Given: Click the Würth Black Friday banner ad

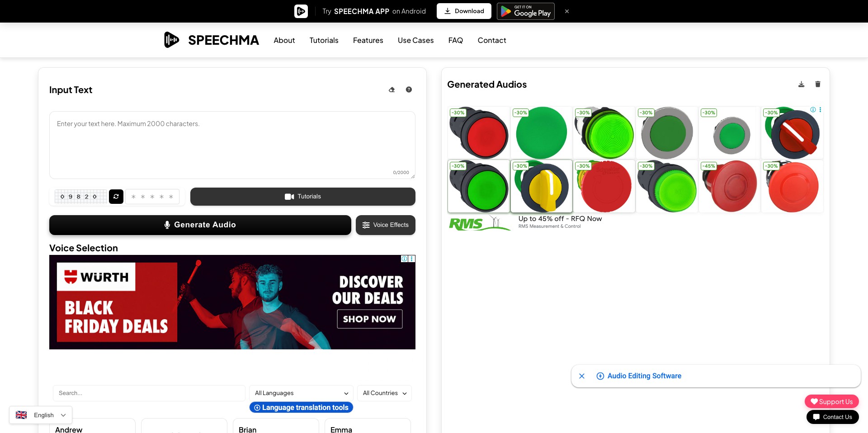Looking at the screenshot, I should (232, 302).
